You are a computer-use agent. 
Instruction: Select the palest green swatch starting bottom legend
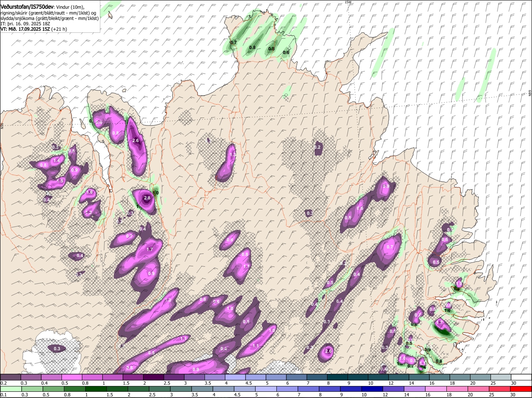pyautogui.click(x=10, y=388)
